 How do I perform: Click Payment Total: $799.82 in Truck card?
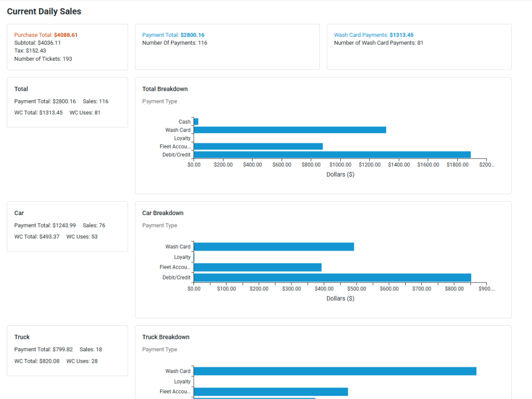[x=44, y=350]
